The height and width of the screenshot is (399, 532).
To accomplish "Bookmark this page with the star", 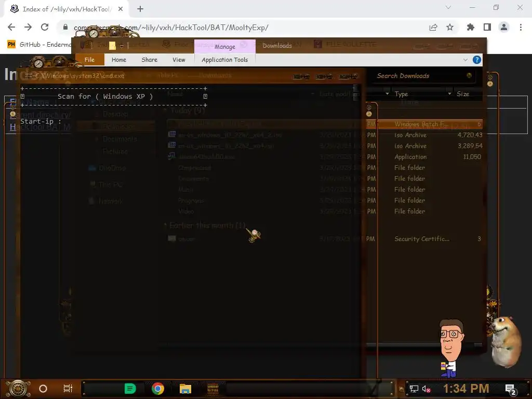I will [x=450, y=27].
